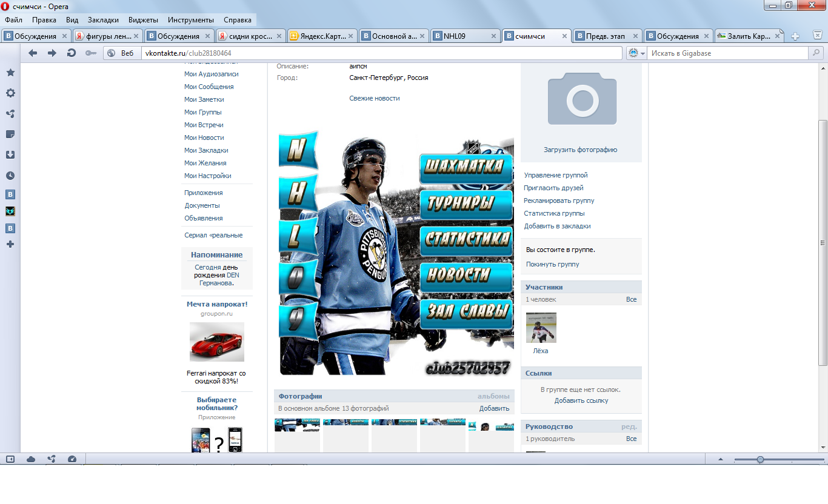This screenshot has height=504, width=828.
Task: Open the search engine selector dropdown
Action: coord(638,53)
